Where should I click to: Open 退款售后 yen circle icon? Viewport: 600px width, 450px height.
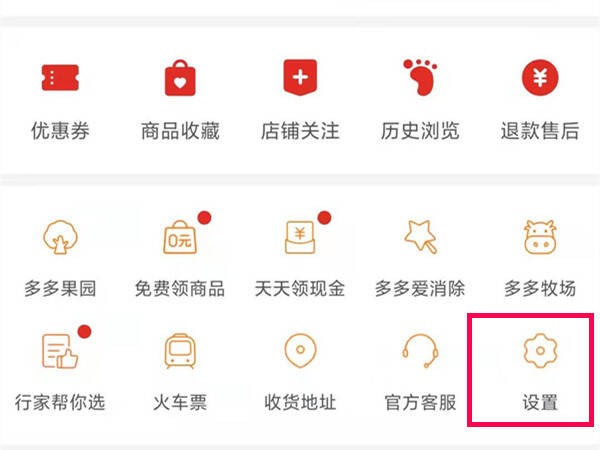click(x=540, y=77)
